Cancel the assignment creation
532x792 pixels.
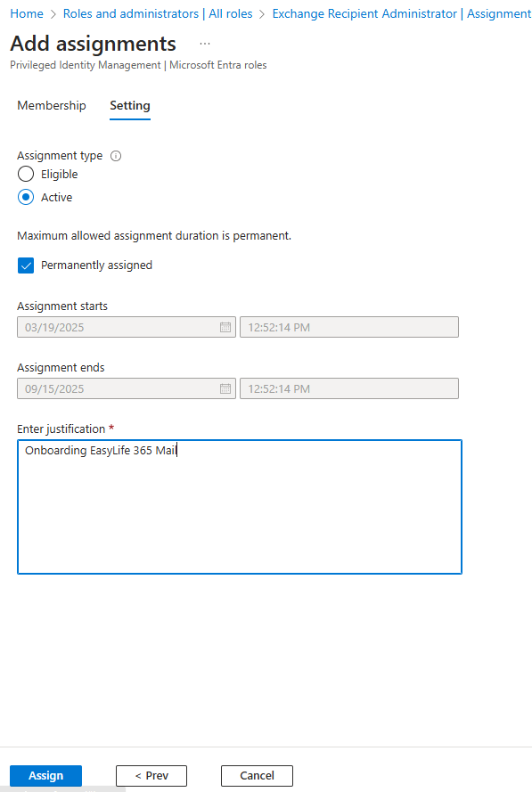pos(257,775)
